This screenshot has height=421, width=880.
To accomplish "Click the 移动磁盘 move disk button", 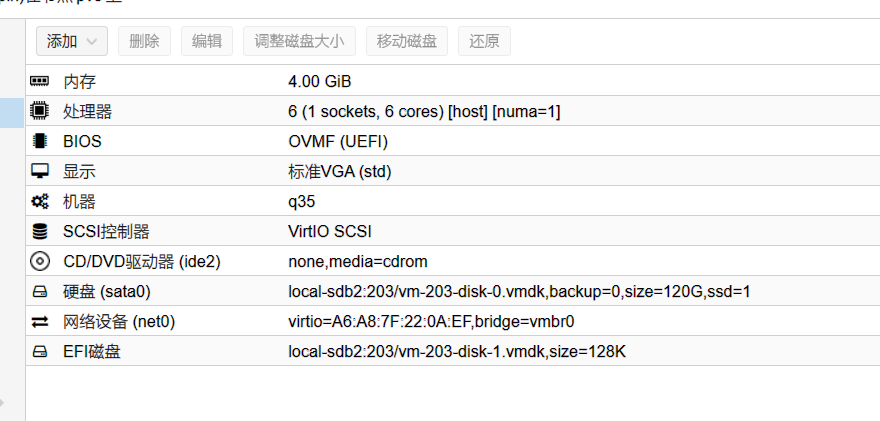I will pyautogui.click(x=407, y=41).
